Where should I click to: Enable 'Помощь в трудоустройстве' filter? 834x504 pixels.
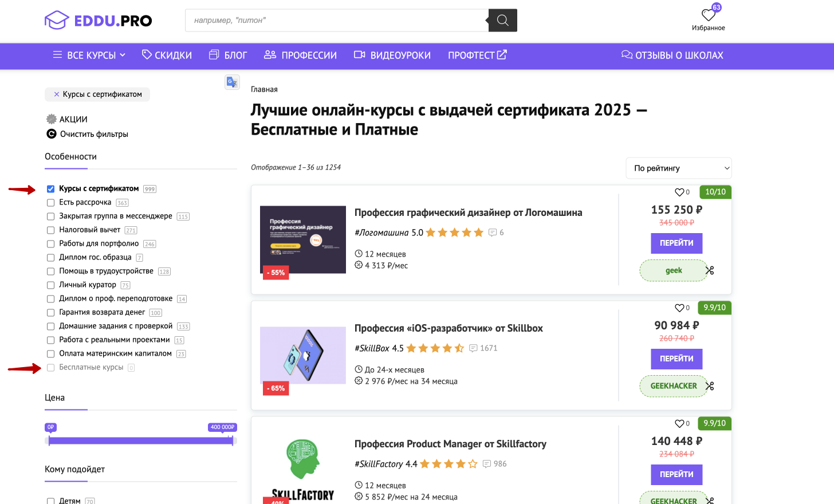50,271
